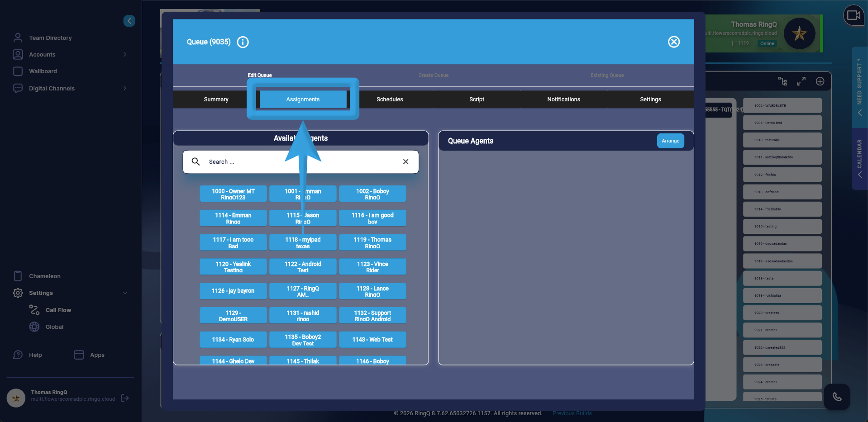Click the Arrange button in Queue Agents
Screen dimensions: 868x422
coord(670,141)
